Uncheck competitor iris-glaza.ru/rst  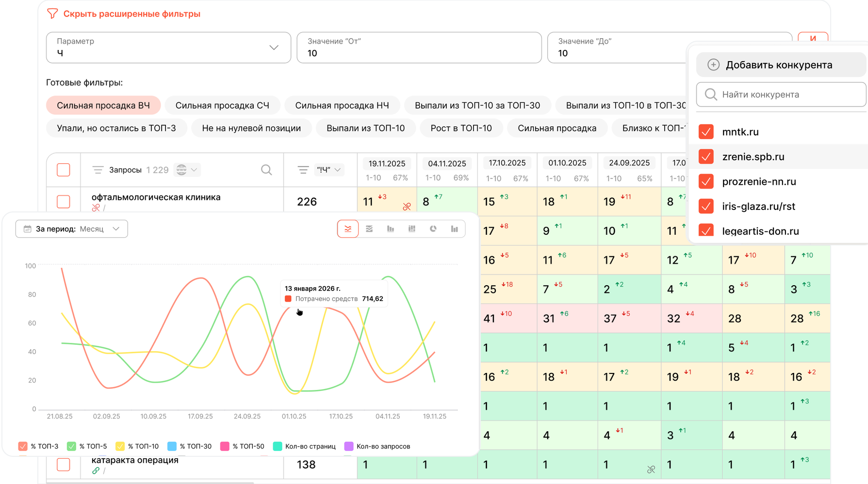[x=706, y=206]
